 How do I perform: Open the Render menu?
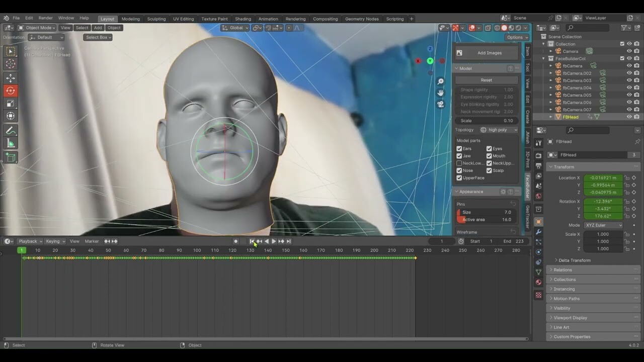[45, 19]
